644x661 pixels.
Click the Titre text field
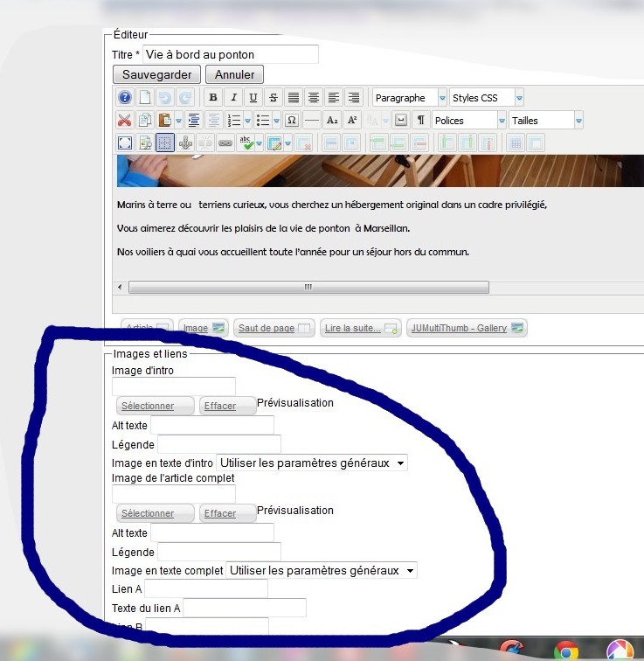[x=230, y=54]
